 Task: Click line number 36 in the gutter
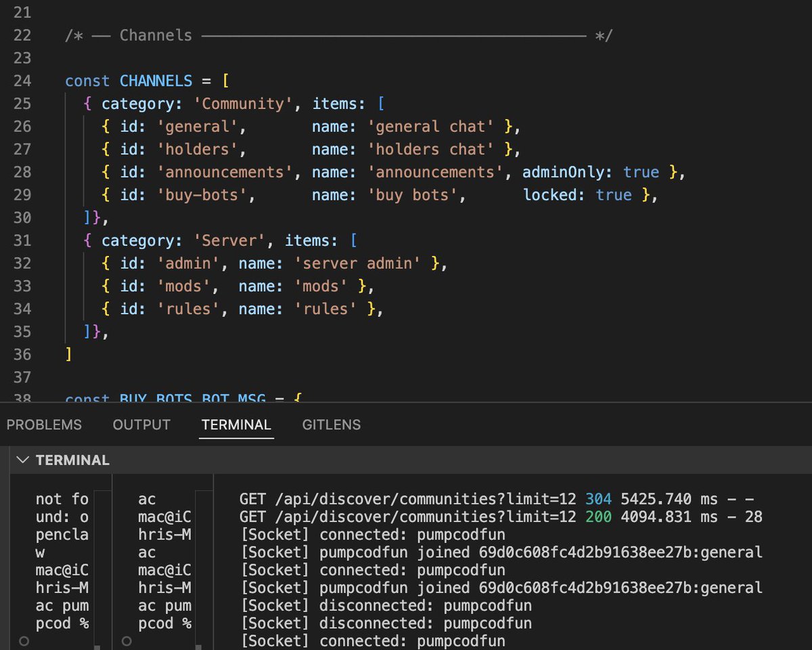22,354
